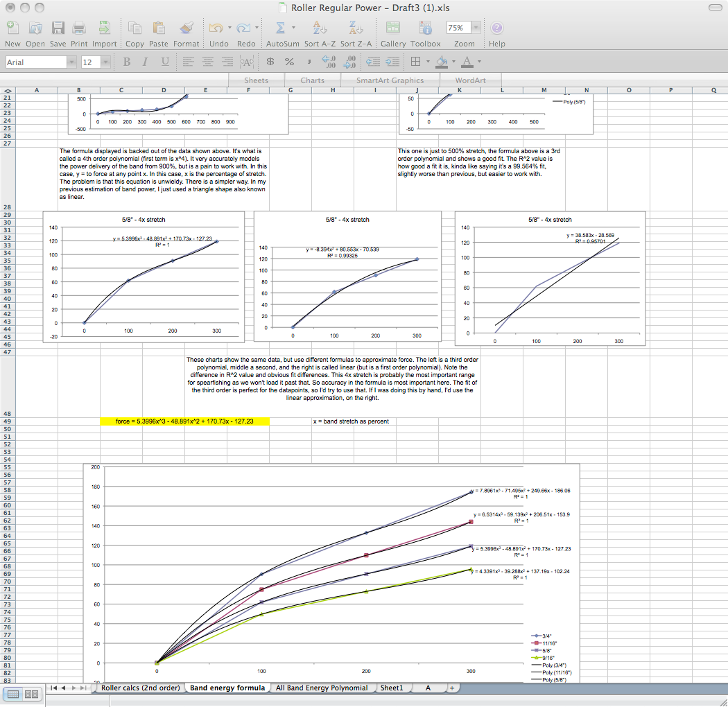Viewport: 728px width, 707px height.
Task: Toggle underline formatting
Action: coord(165,62)
